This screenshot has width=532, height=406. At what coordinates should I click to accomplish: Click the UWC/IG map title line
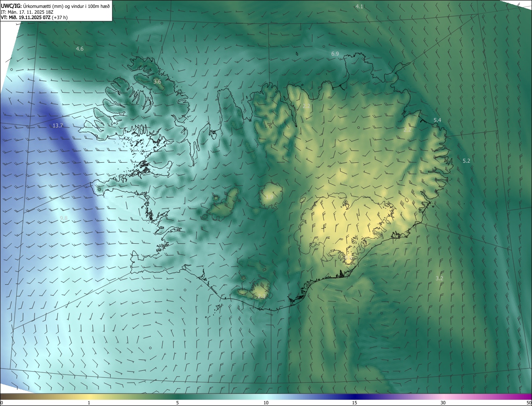(55, 6)
